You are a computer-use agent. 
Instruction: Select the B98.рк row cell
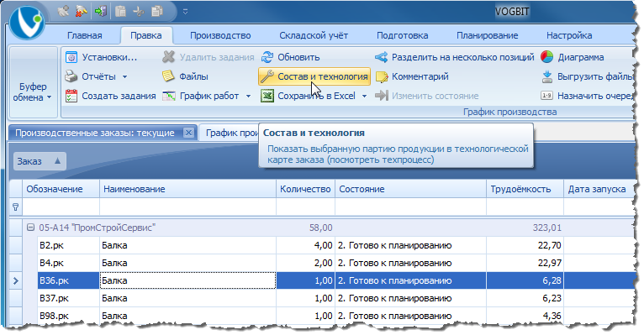[69, 316]
